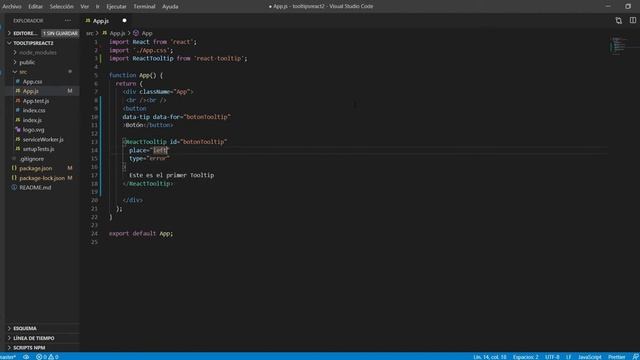Change language mode via JavaScript
This screenshot has height=360, width=640.
(590, 357)
